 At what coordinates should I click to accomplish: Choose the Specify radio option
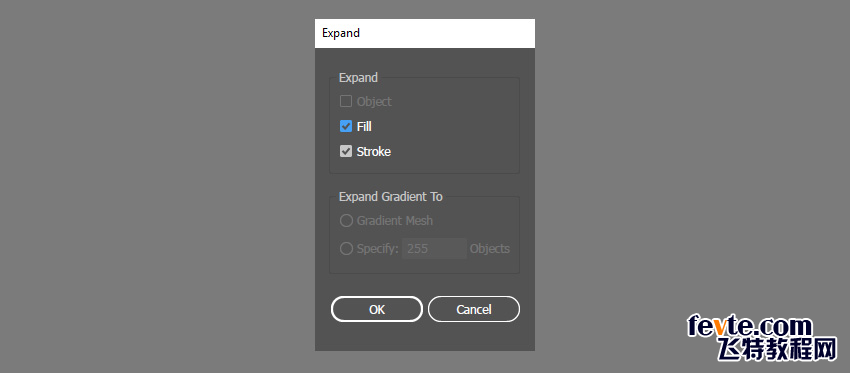point(346,249)
